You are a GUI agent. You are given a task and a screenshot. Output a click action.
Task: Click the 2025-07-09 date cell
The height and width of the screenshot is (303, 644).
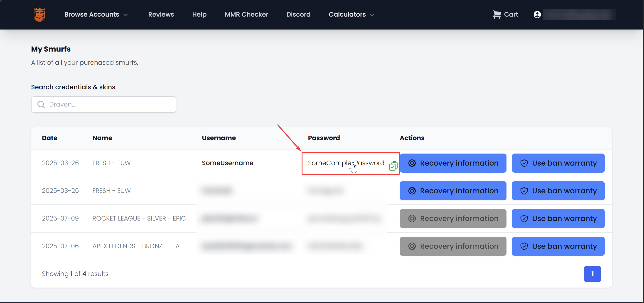[x=60, y=219]
